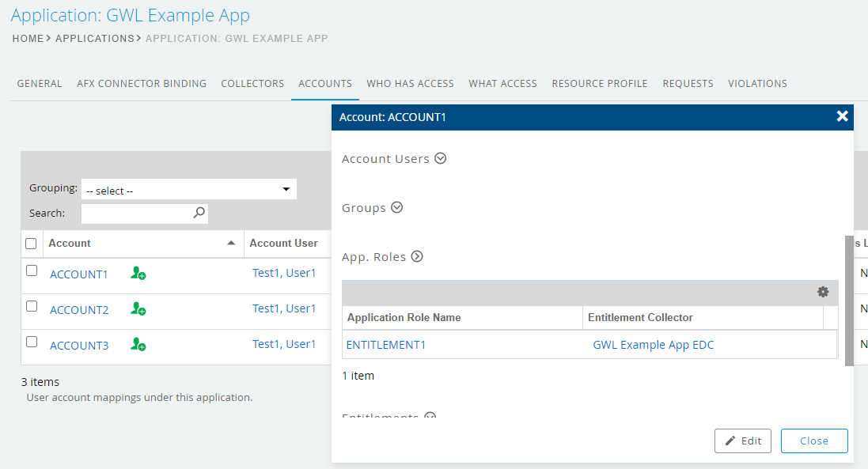Click the add-user icon next to ACCOUNT2
Viewport: 868px width, 469px height.
[138, 309]
